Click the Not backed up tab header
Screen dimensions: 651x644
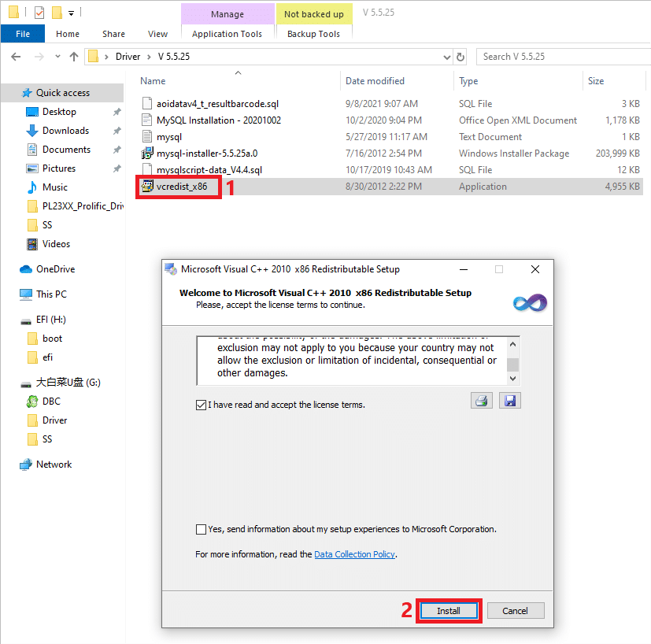tap(314, 13)
